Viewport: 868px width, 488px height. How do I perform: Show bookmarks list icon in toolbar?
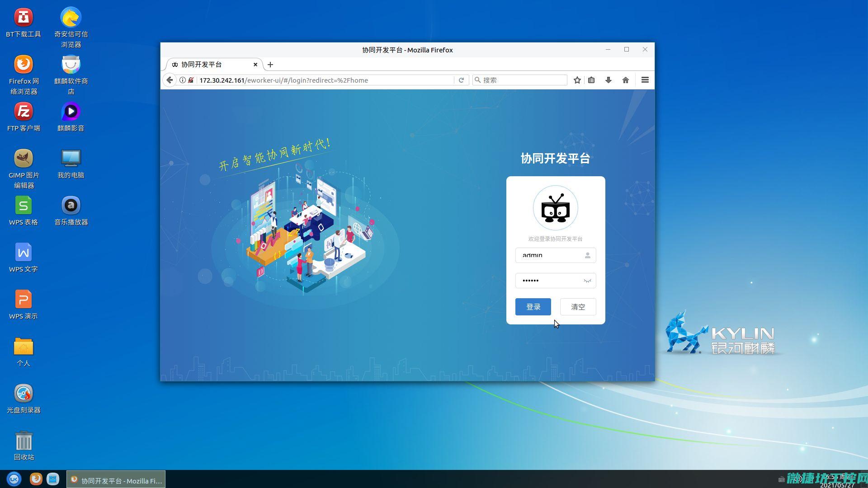(x=591, y=80)
